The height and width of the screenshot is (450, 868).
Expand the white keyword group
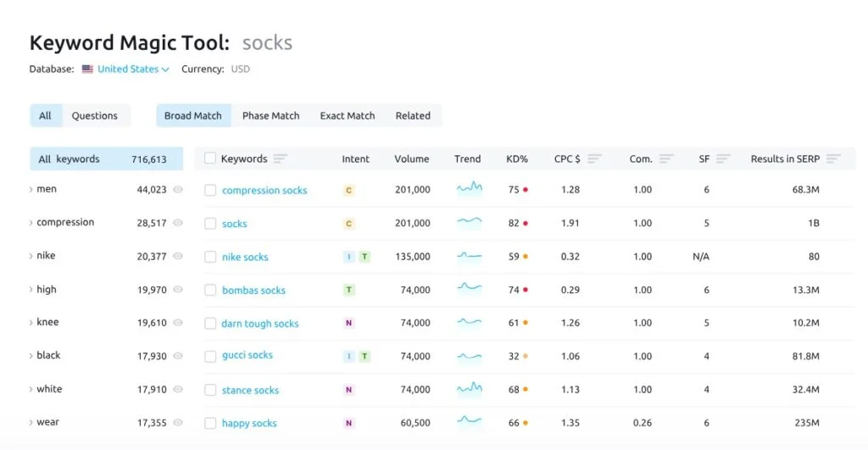[x=31, y=389]
